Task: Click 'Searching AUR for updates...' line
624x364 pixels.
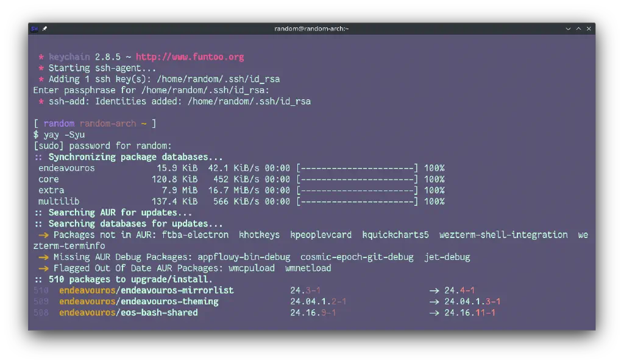Action: (x=120, y=212)
